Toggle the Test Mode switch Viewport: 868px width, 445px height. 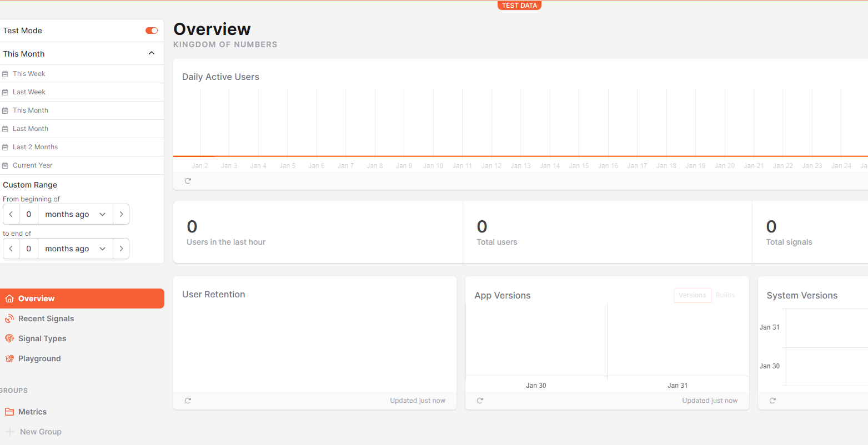click(152, 31)
